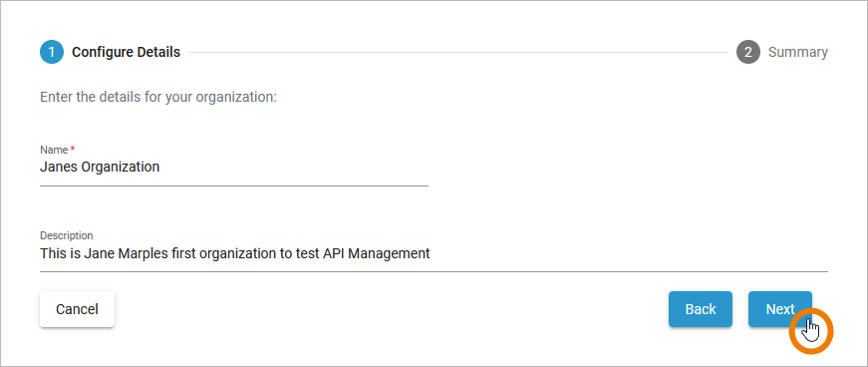Click the small Description field label
This screenshot has height=367, width=868.
(67, 235)
